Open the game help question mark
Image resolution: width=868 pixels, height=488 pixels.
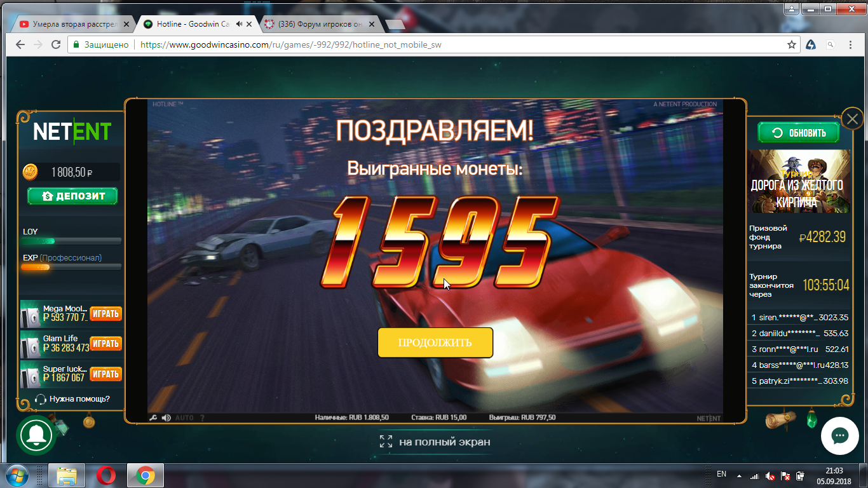(x=202, y=417)
